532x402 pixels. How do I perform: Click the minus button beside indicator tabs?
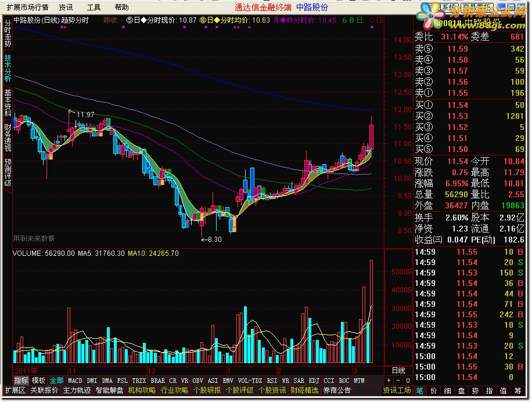(398, 381)
